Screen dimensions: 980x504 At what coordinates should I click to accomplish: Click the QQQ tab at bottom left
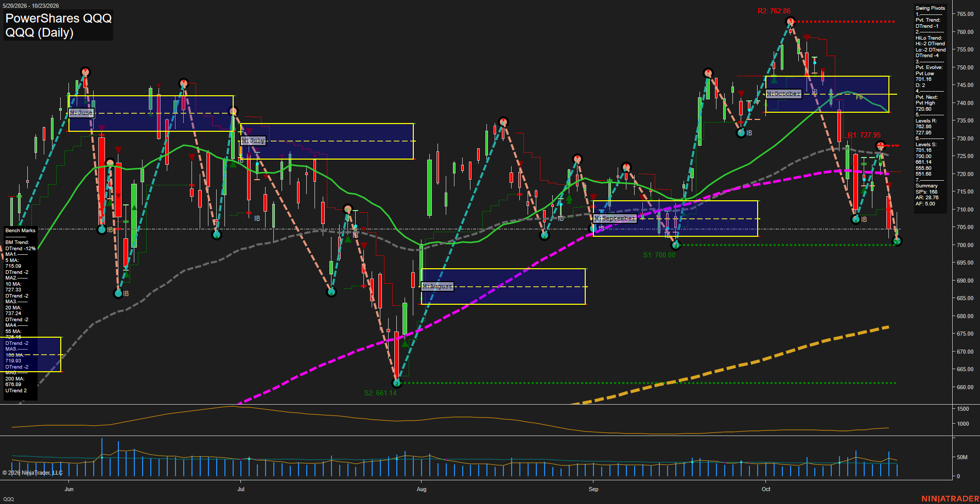tap(9, 499)
